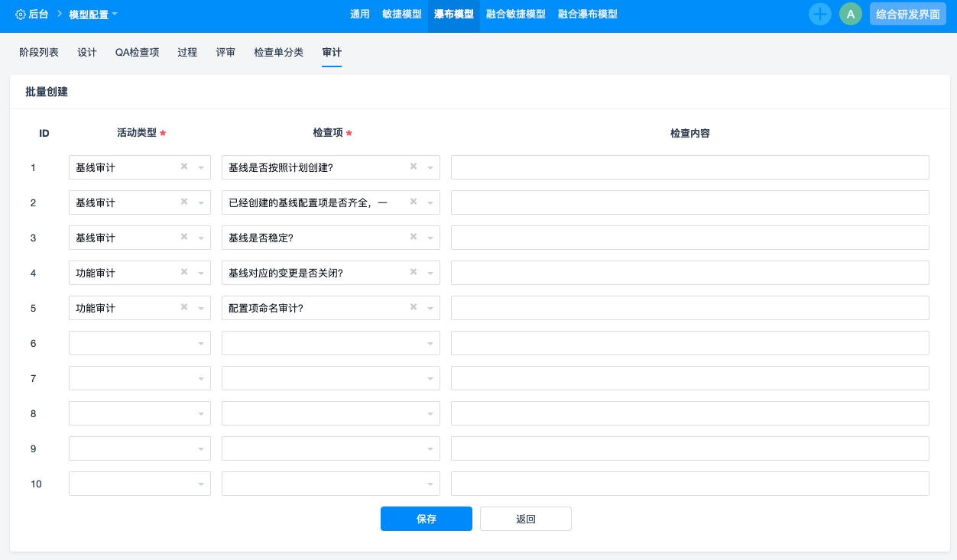Open the user avatar 'A' menu
This screenshot has width=957, height=560.
click(x=850, y=14)
